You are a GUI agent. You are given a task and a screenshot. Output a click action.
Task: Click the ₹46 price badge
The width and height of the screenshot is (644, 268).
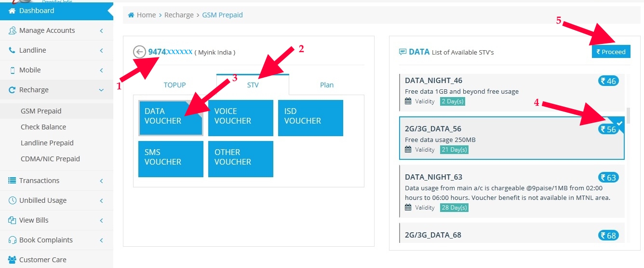click(609, 81)
